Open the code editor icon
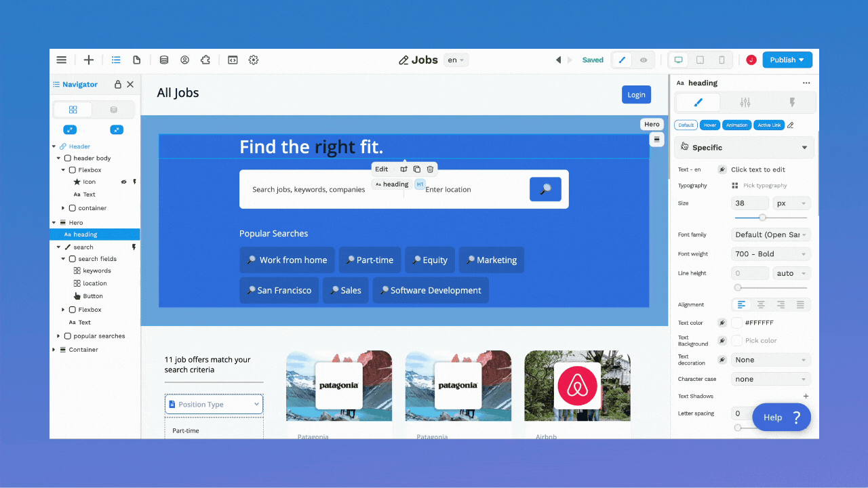Image resolution: width=868 pixels, height=488 pixels. (233, 60)
